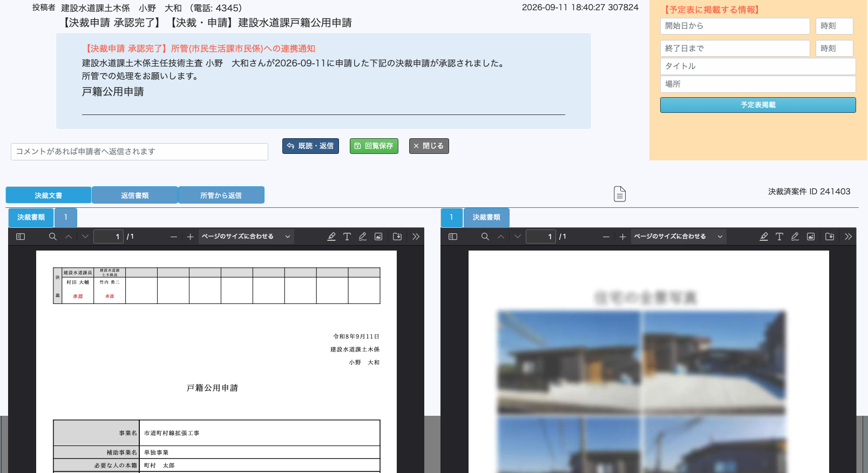Focus the comment field for the applicant

(x=139, y=152)
